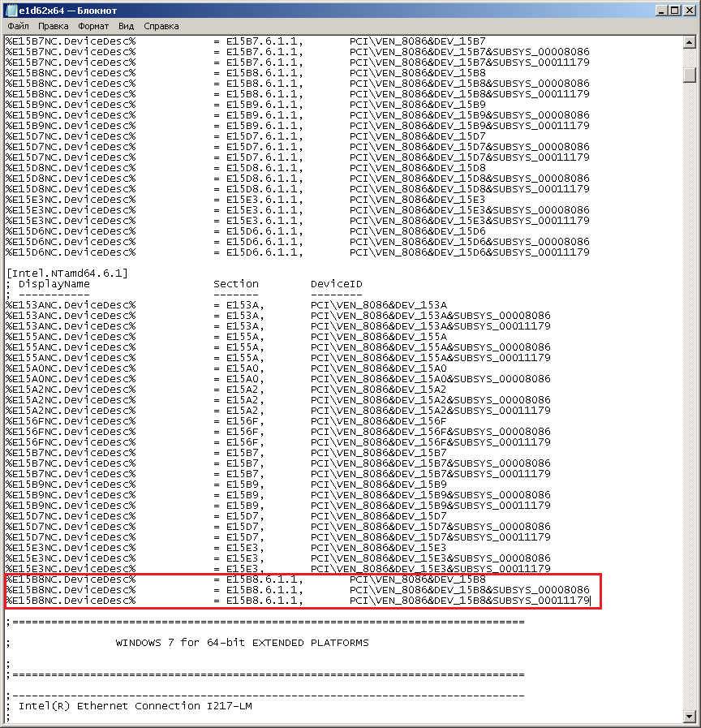Click PCI\VEN_8086&DEV_15D8&SUBSYS_00011179 text
701x728 pixels.
[x=469, y=189]
